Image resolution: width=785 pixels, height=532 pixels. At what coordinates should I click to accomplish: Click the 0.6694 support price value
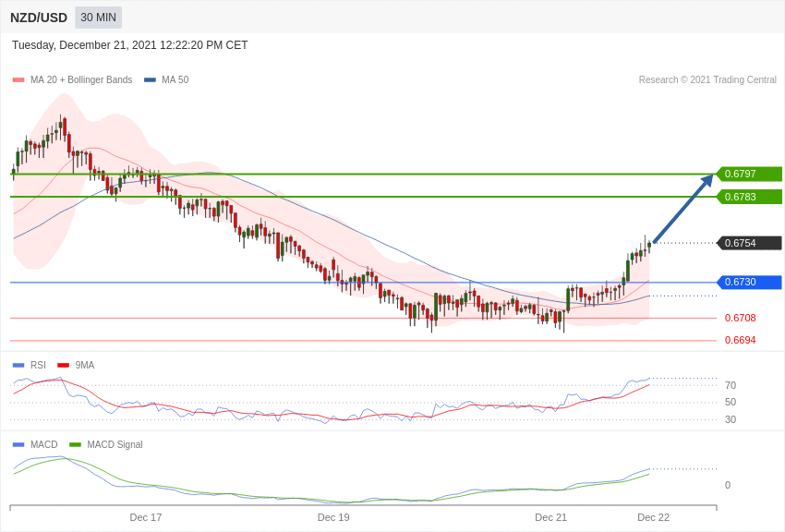[741, 340]
